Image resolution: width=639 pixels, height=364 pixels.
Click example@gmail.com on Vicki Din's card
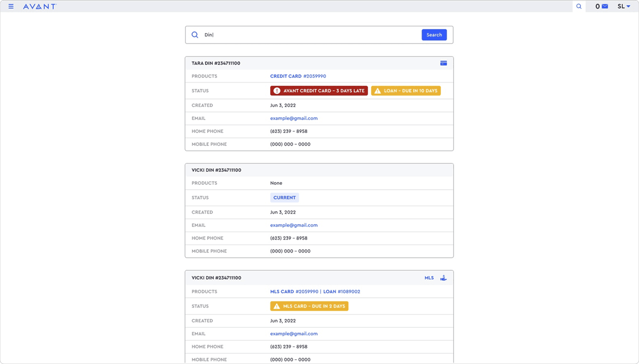tap(294, 225)
